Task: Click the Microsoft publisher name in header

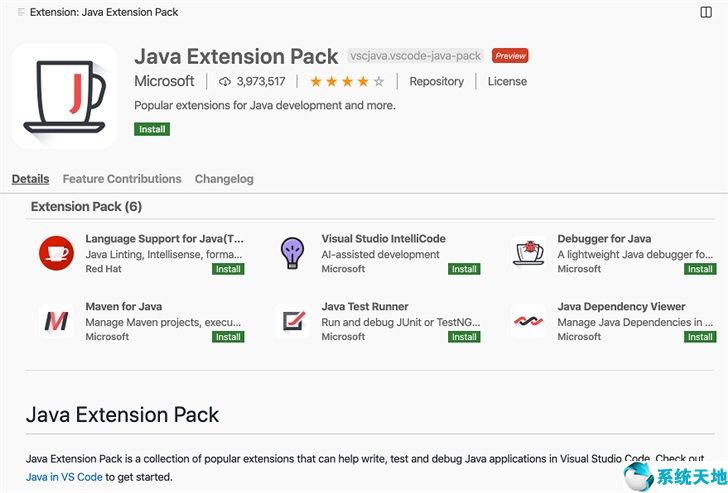Action: (164, 81)
